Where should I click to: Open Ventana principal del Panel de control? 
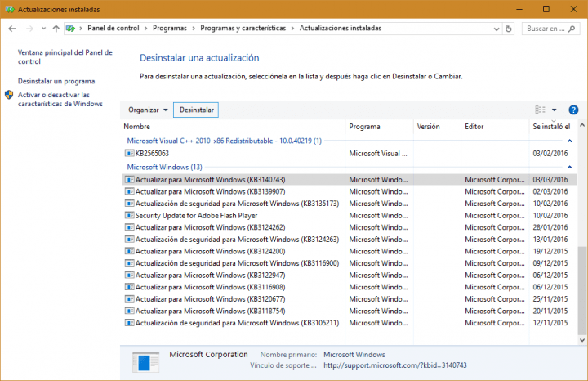click(65, 57)
